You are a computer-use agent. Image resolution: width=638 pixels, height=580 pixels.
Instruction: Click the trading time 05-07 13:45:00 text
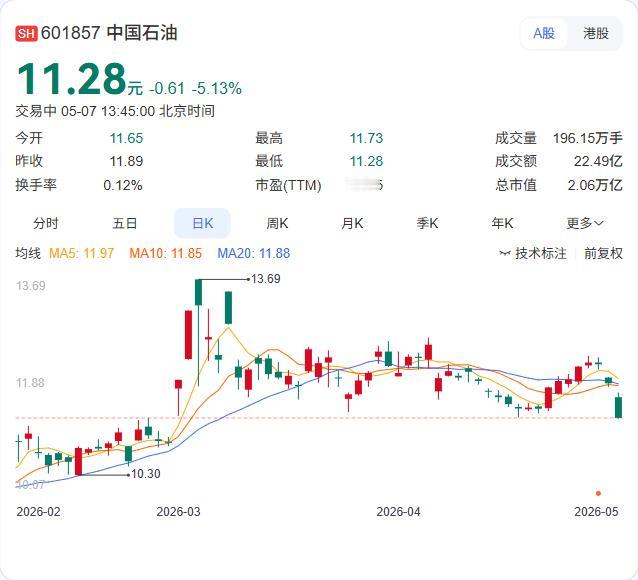108,111
